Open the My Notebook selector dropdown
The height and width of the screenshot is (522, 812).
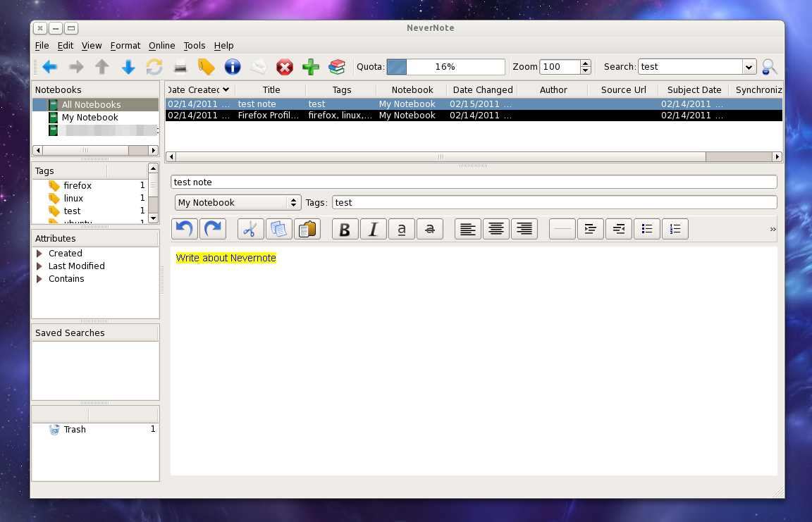click(238, 202)
